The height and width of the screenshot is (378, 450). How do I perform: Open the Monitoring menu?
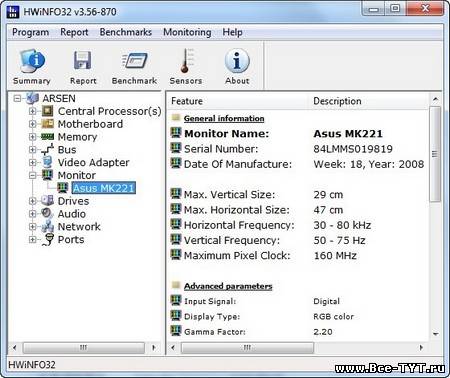[187, 32]
